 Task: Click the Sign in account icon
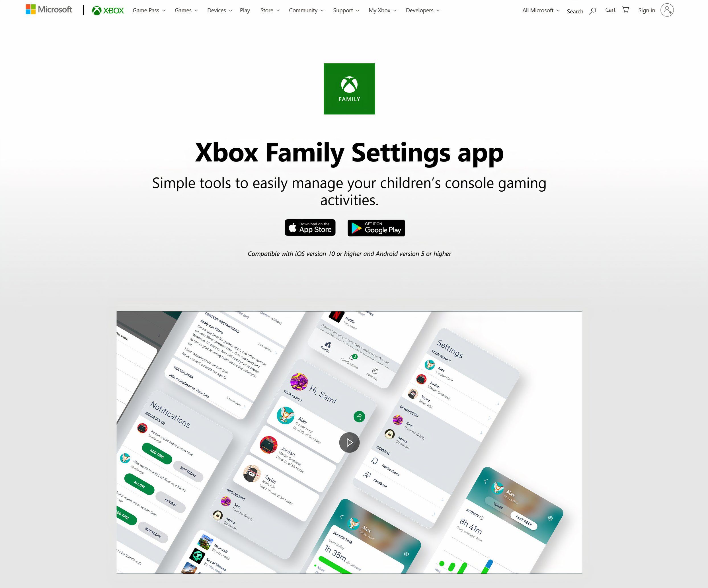click(667, 10)
